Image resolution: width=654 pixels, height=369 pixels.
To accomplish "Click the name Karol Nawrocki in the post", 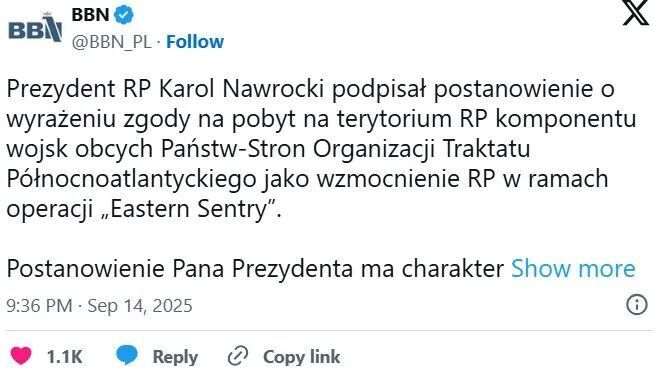I will click(x=241, y=89).
